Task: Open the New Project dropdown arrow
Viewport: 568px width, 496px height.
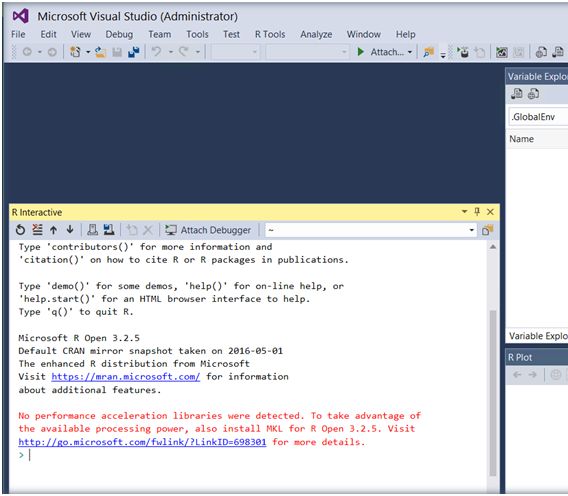Action: [x=88, y=53]
